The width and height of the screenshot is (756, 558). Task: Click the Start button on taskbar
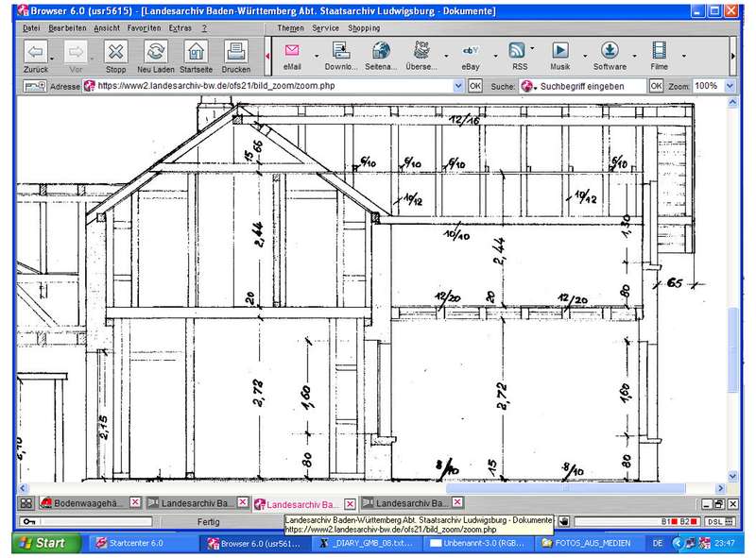(46, 543)
